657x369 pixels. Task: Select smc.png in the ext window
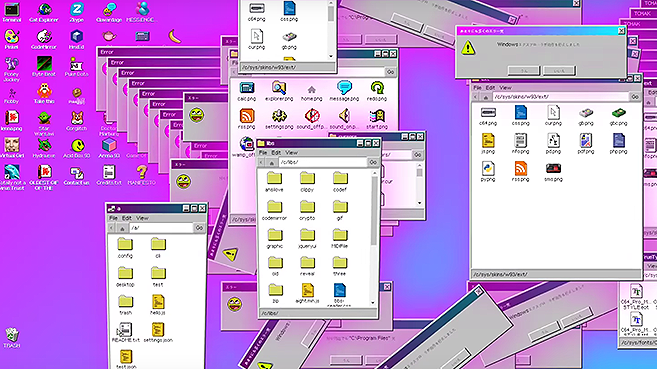point(553,172)
